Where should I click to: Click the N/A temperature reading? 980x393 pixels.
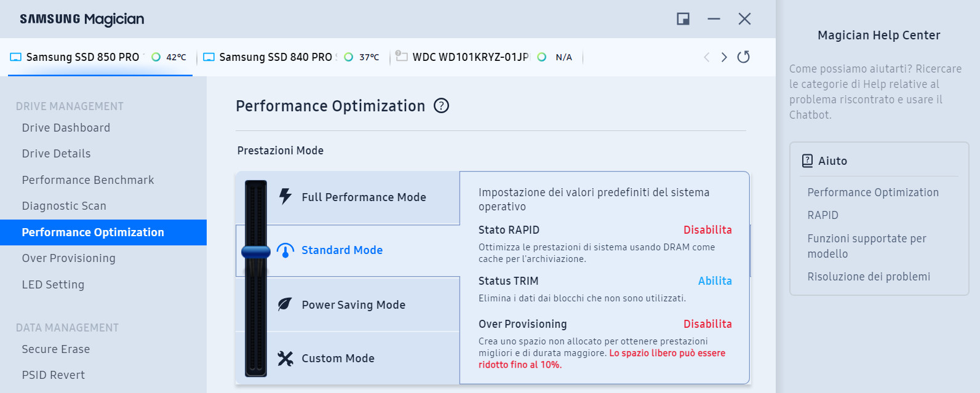564,57
